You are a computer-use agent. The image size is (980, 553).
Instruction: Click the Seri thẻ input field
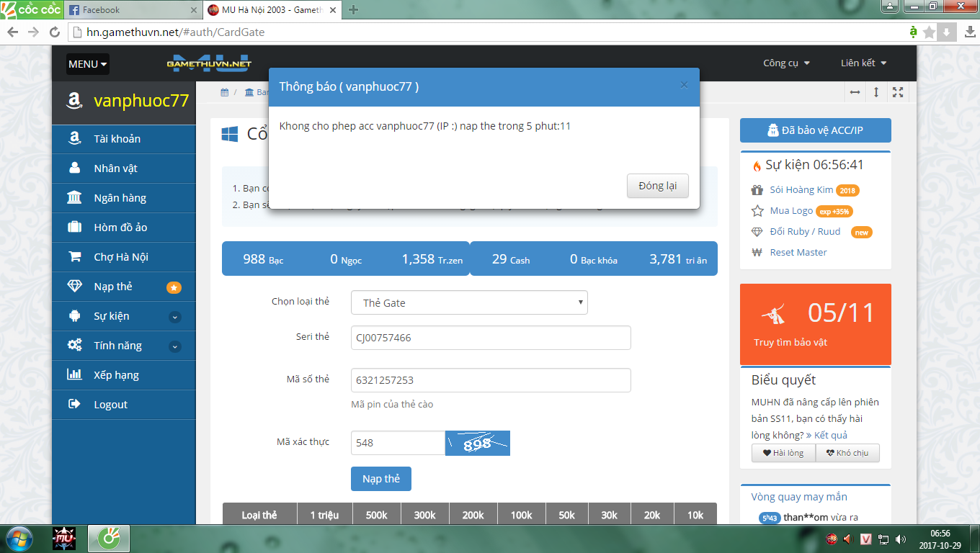click(x=491, y=338)
